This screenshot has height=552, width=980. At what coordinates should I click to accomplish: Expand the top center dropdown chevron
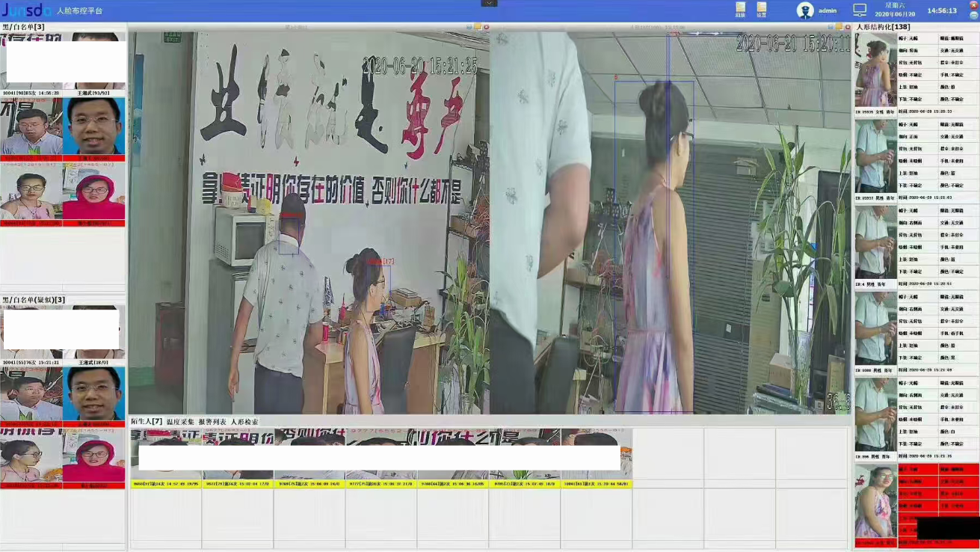(489, 3)
